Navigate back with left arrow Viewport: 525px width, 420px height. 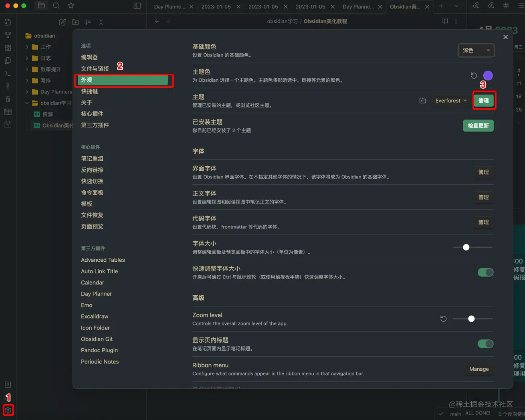[x=157, y=21]
